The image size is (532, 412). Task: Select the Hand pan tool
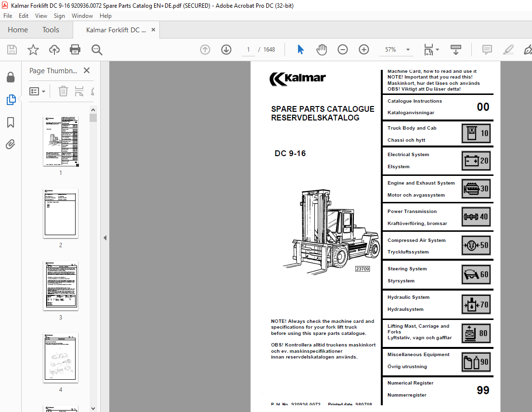pos(321,50)
